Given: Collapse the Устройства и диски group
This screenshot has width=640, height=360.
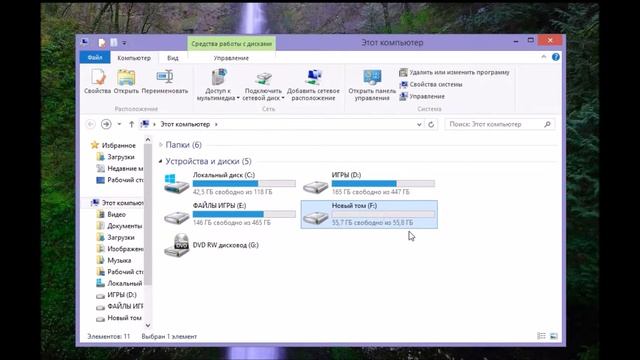Looking at the screenshot, I should pyautogui.click(x=160, y=161).
